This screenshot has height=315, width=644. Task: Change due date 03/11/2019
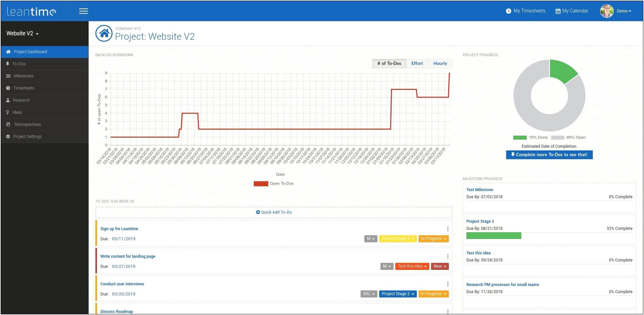124,239
